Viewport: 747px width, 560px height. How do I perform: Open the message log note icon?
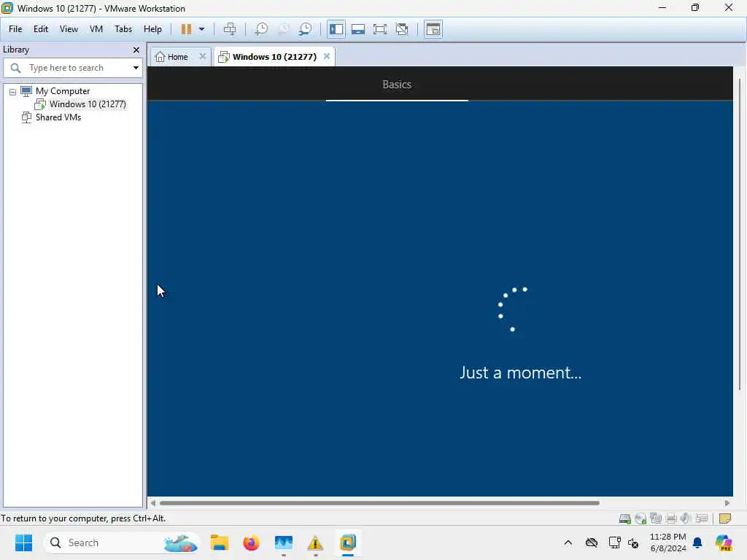[x=725, y=518]
